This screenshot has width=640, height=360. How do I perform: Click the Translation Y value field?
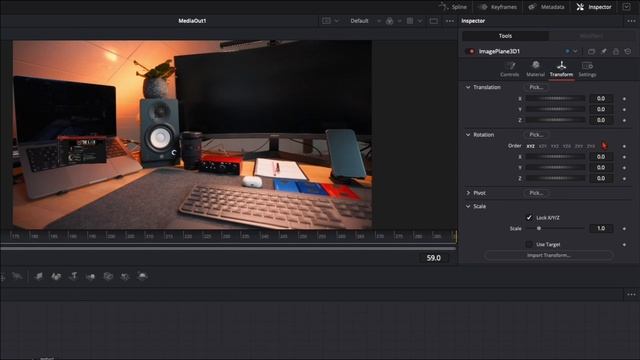(601, 109)
